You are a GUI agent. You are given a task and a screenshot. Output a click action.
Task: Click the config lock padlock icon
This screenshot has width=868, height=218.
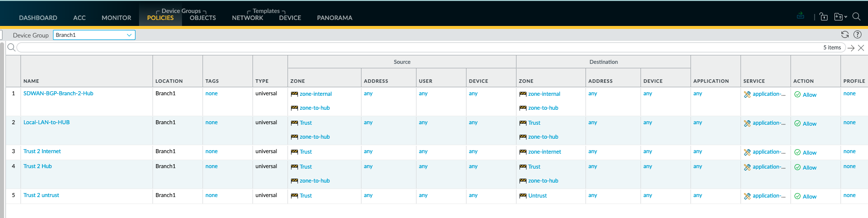[x=824, y=17]
